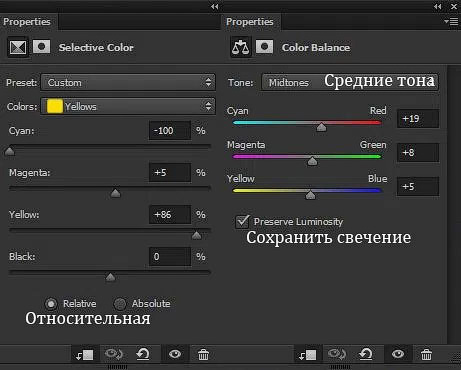The image size is (461, 370).
Task: Open the Preset Custom dropdown
Action: click(128, 82)
